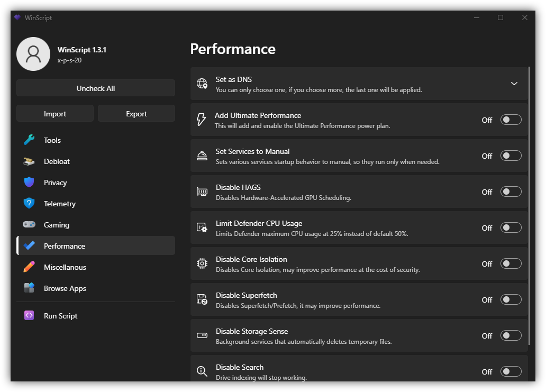Image resolution: width=546 pixels, height=392 pixels.
Task: Click the drive icon for Storage Sense
Action: click(202, 335)
